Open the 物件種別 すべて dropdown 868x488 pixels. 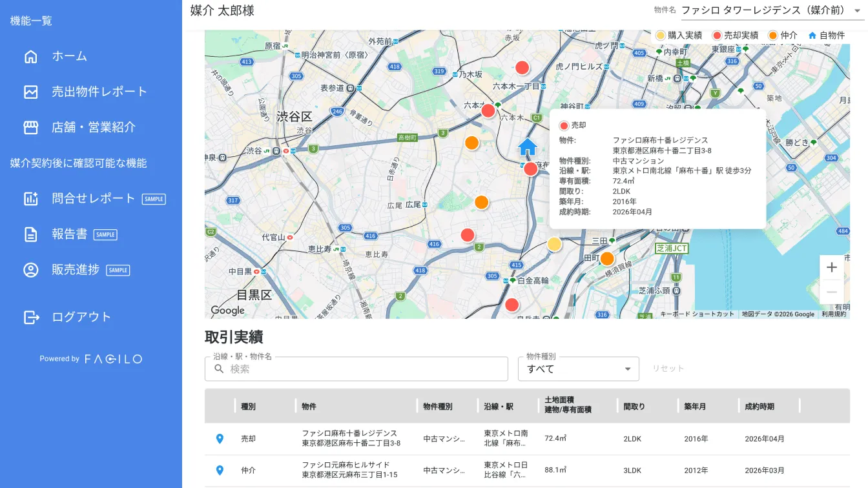(579, 369)
